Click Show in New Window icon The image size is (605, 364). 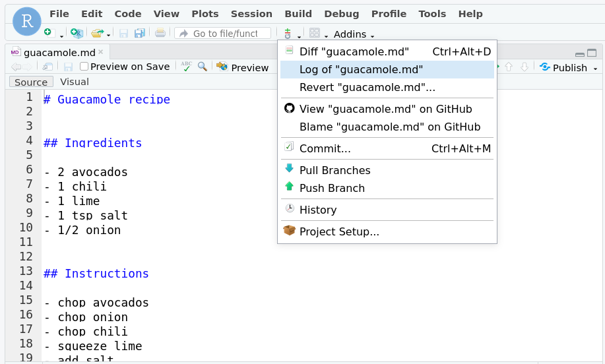(48, 67)
